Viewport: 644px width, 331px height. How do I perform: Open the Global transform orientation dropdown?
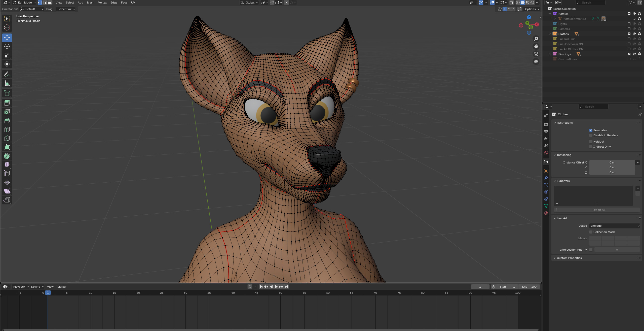[249, 3]
